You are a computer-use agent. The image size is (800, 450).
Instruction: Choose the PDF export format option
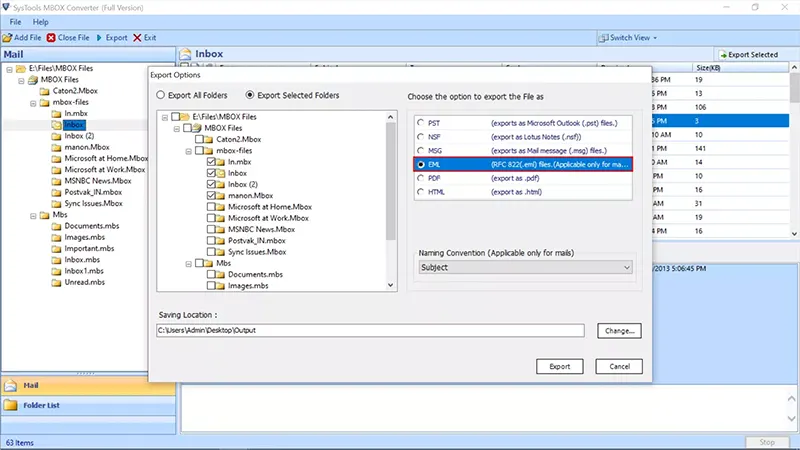pos(420,178)
